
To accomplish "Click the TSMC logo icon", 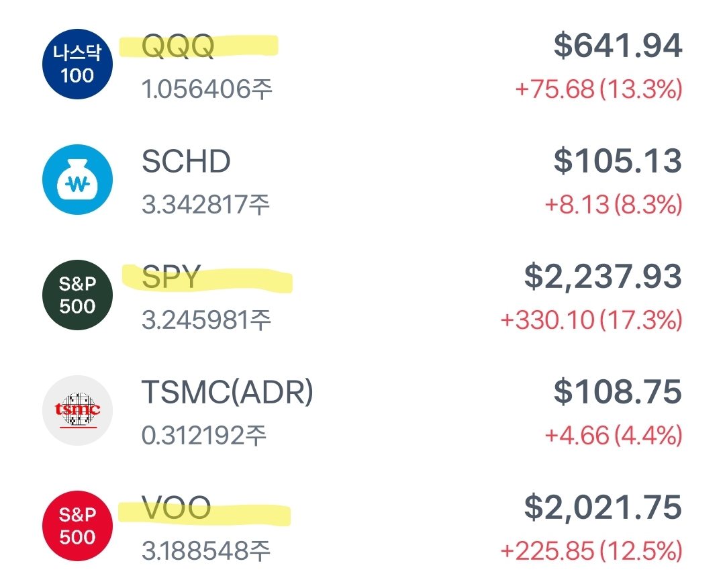I will point(77,411).
